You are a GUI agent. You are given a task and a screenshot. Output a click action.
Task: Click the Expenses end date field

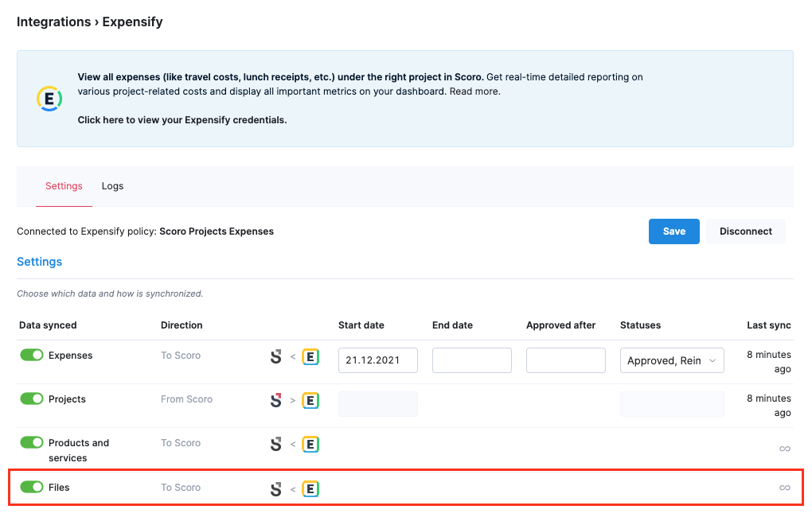point(472,360)
